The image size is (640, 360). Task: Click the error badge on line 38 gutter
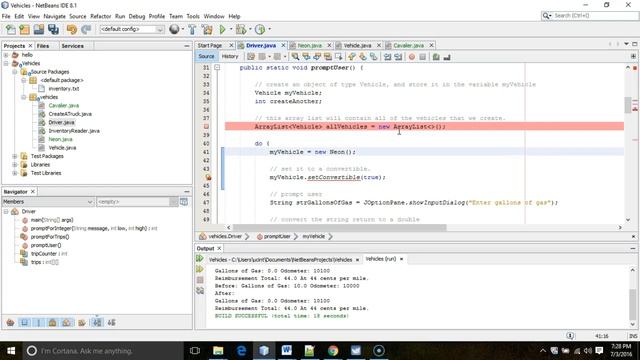pyautogui.click(x=206, y=127)
